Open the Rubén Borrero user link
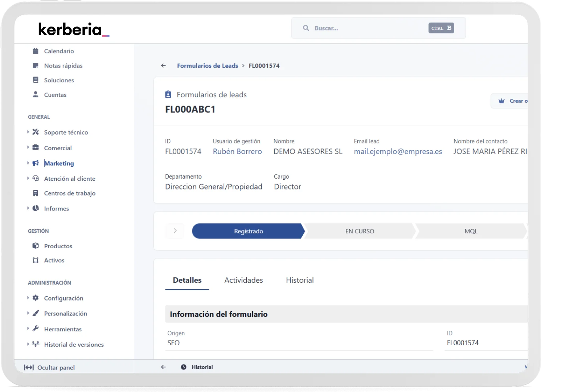The image size is (578, 392). [x=237, y=151]
